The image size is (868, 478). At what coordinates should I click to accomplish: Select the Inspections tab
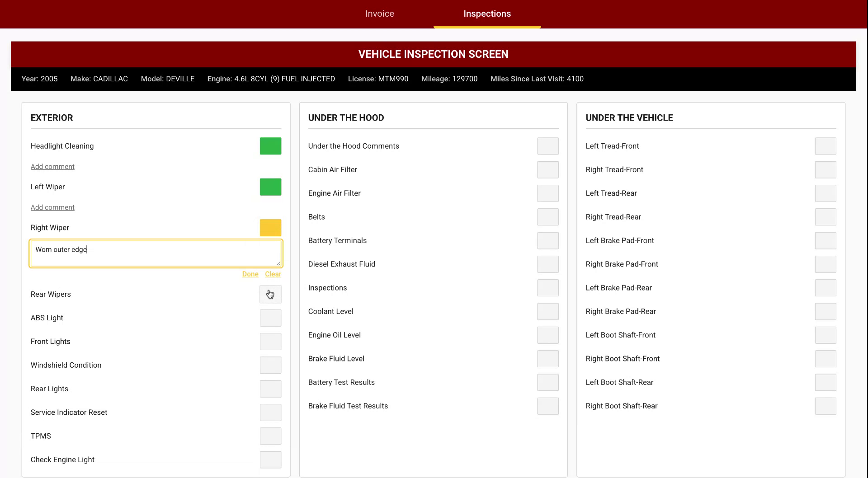(487, 14)
